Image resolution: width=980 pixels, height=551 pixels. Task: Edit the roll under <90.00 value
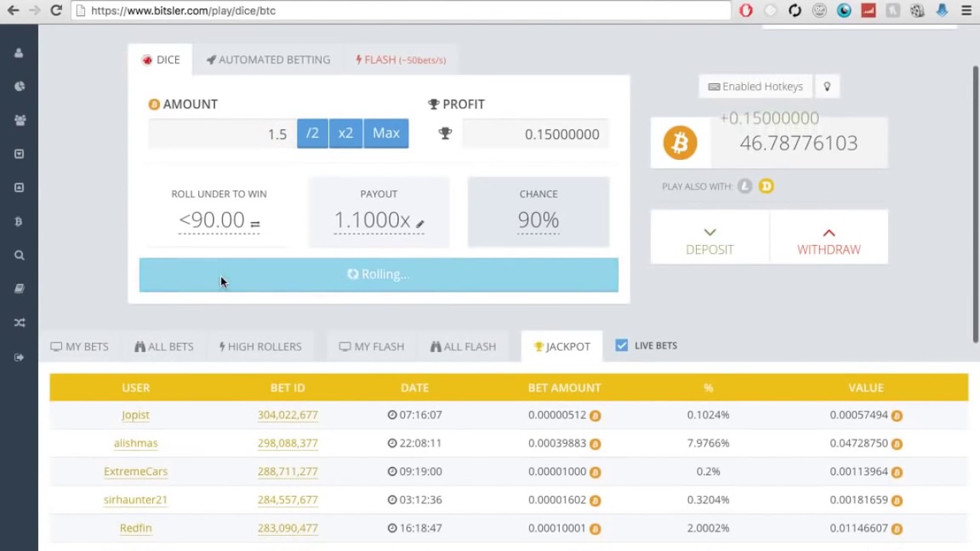click(211, 220)
